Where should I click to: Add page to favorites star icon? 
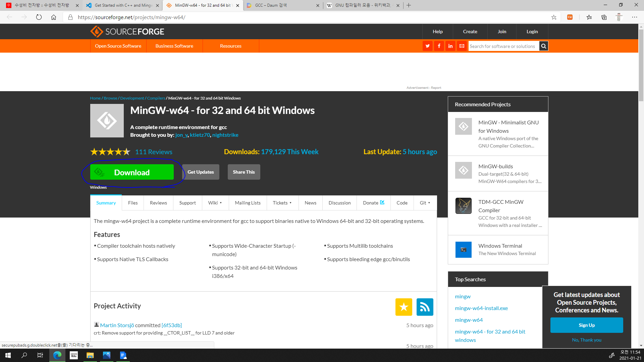(x=554, y=17)
